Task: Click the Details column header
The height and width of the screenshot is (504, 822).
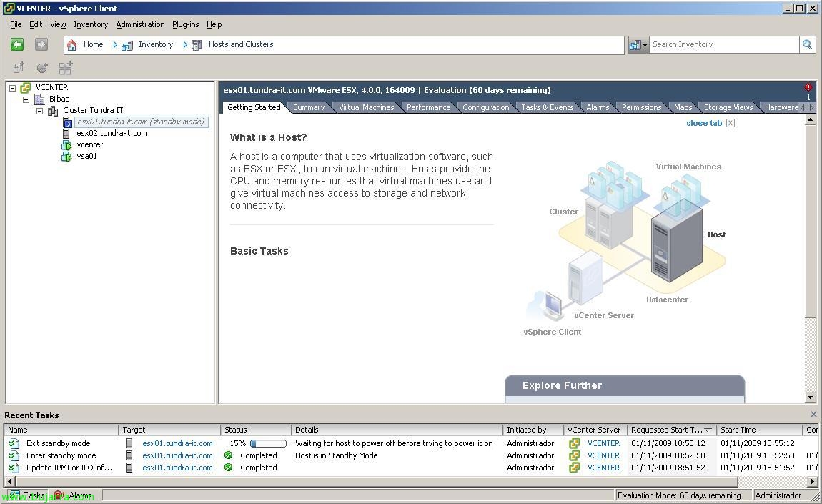Action: point(397,430)
